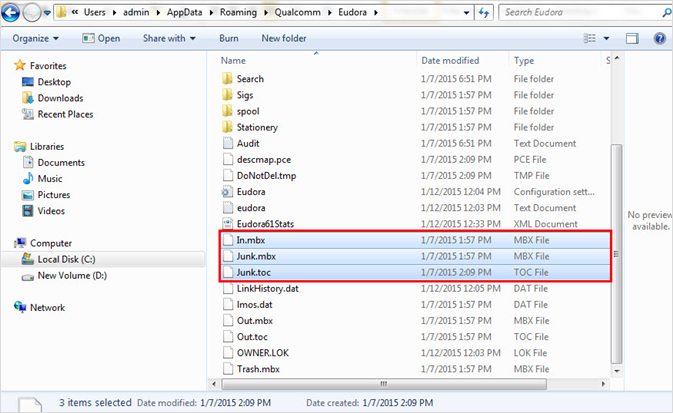This screenshot has width=673, height=413.
Task: Click the horizontal scrollbar left arrow
Action: (214, 384)
